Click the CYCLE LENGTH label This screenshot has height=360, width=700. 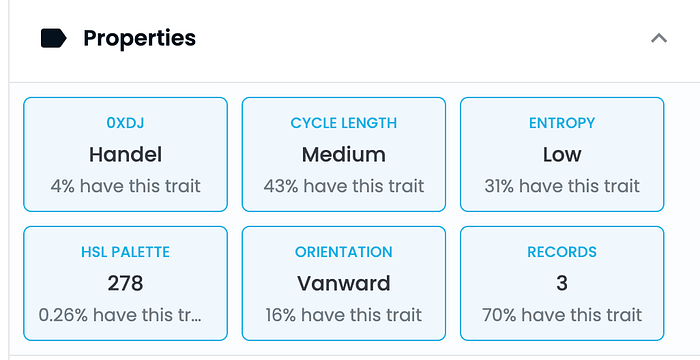[344, 123]
